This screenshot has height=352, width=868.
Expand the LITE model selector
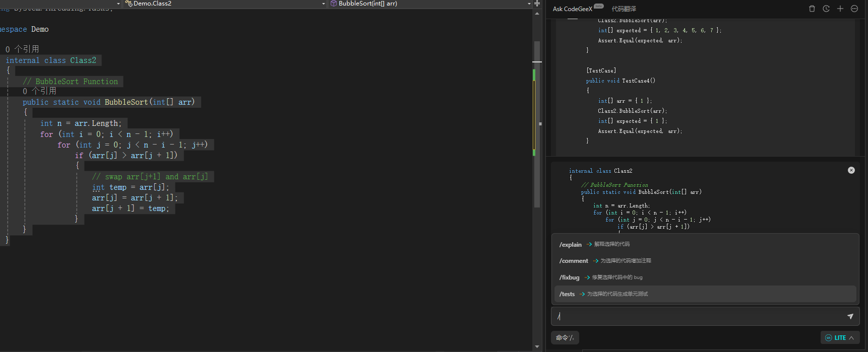840,338
